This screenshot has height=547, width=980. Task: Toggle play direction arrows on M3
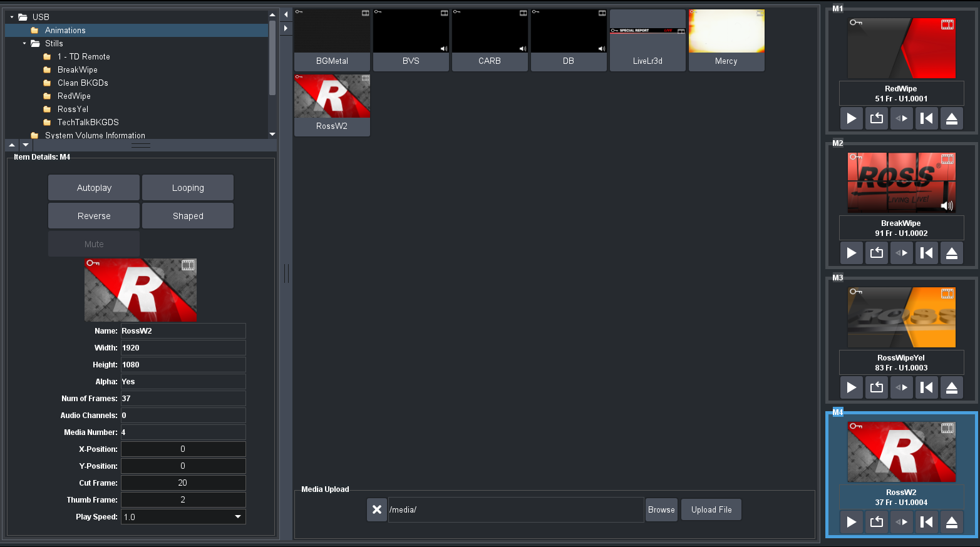point(902,387)
